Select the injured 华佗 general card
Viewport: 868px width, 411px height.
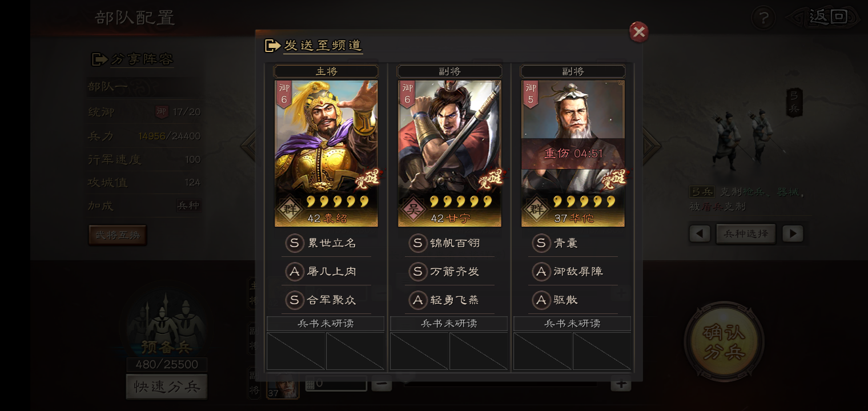click(573, 154)
